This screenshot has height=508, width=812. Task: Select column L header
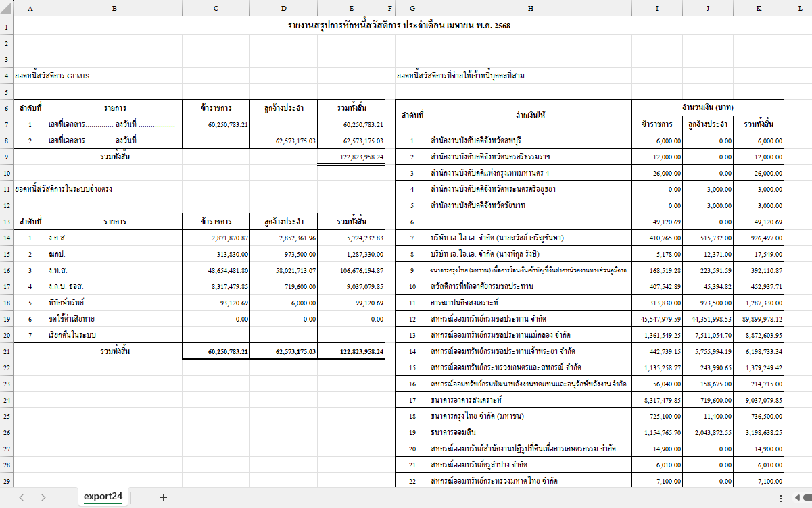[800, 8]
